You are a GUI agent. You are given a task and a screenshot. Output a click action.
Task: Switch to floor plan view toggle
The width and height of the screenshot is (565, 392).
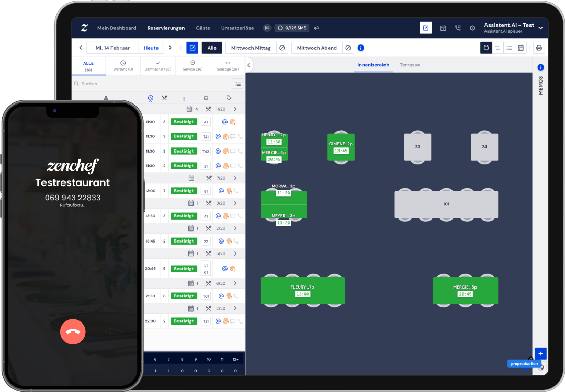coord(486,48)
